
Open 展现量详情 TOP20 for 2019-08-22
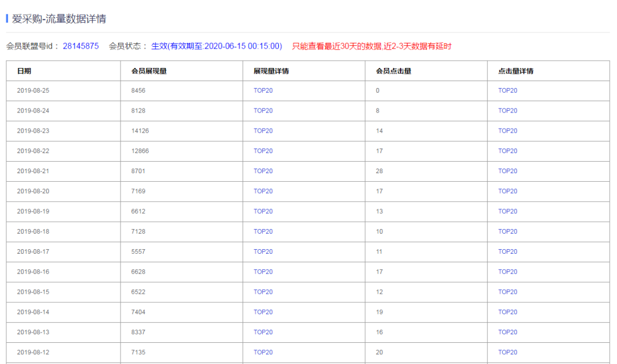point(263,151)
